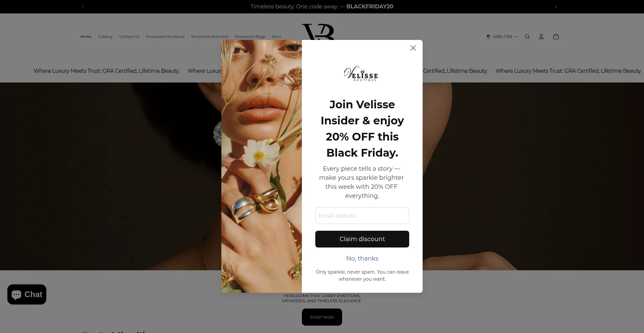Go to Moissanite Necklaces page

pos(165,37)
